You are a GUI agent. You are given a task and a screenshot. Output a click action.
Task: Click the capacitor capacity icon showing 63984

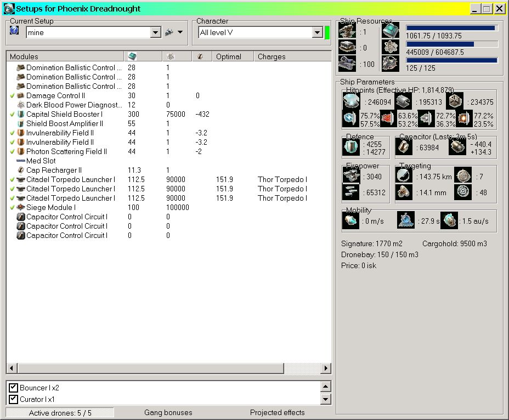click(x=404, y=147)
